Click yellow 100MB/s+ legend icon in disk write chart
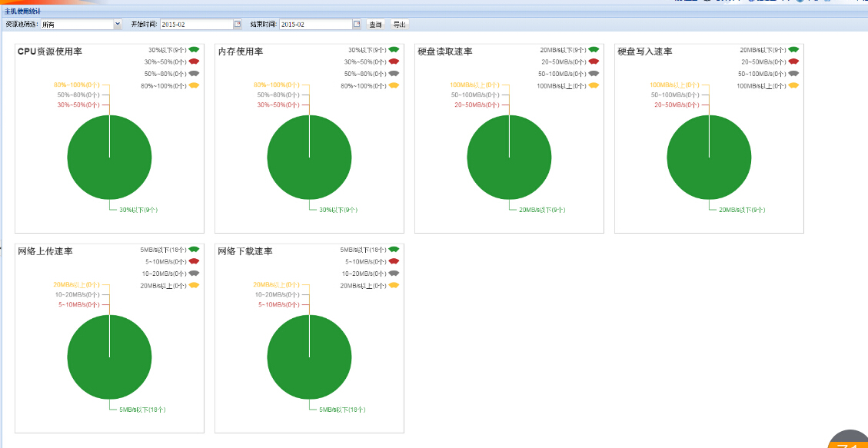 (793, 85)
